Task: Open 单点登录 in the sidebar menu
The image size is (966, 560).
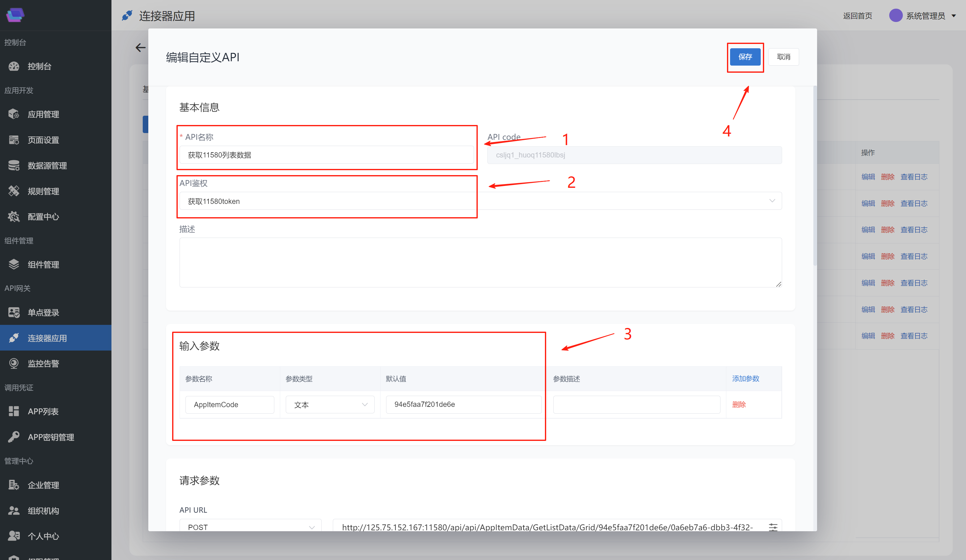Action: pos(43,312)
